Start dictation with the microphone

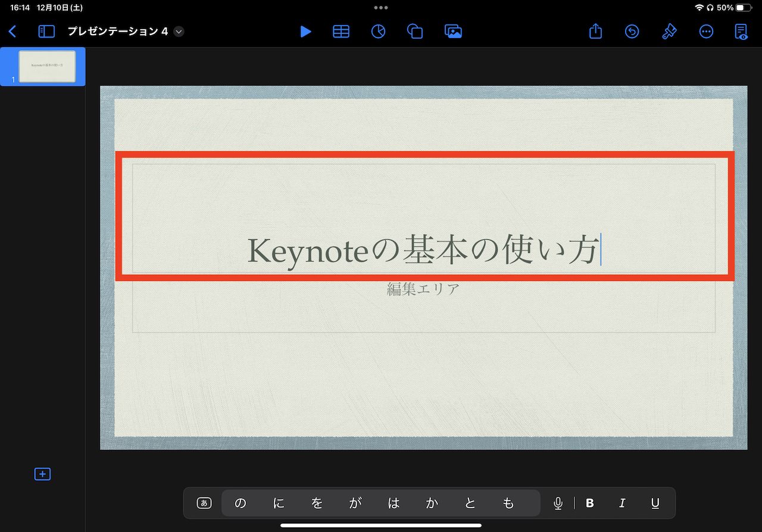558,503
